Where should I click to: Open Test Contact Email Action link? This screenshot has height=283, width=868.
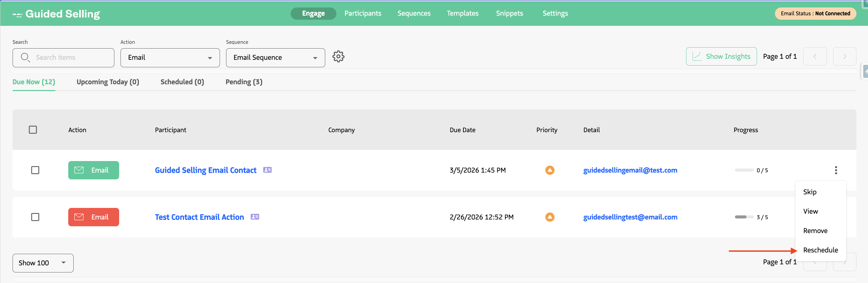pos(200,217)
